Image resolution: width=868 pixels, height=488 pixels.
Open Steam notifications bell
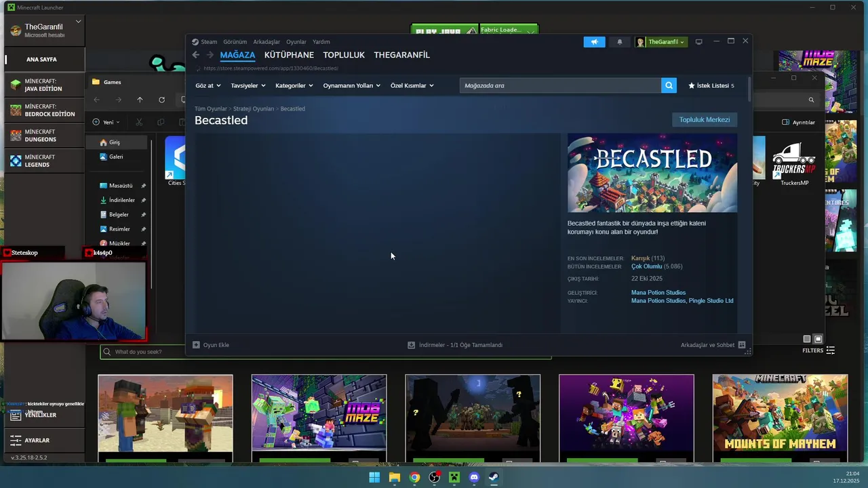click(619, 42)
